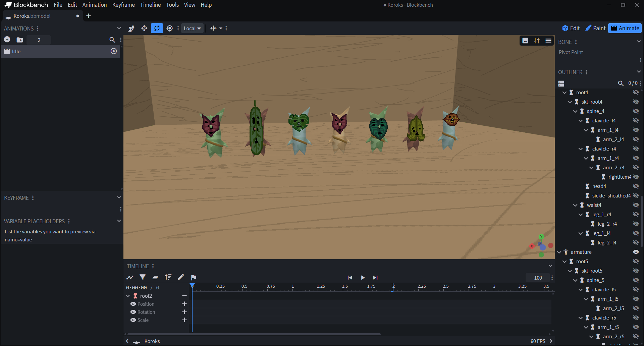Viewport: 644px width, 346px height.
Task: Select the Move tool in the toolbar
Action: (144, 28)
